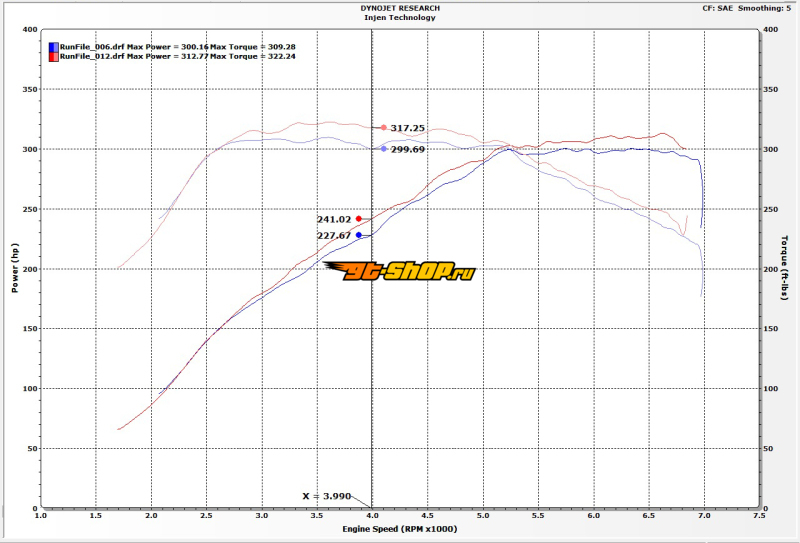The image size is (800, 543).
Task: Click the blue data marker at 299.69
Action: coord(383,149)
